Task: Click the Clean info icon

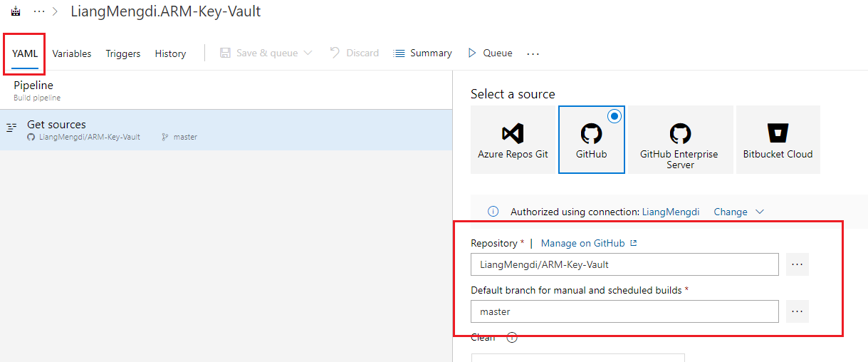Action: (x=511, y=338)
